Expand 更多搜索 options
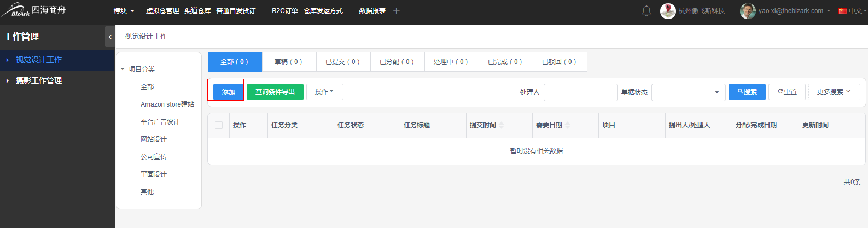This screenshot has height=228, width=868. click(834, 92)
